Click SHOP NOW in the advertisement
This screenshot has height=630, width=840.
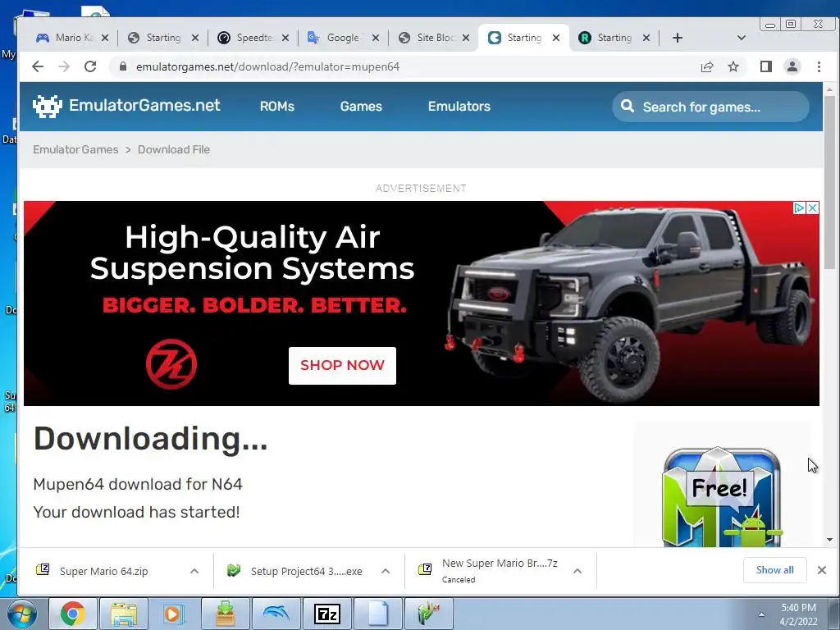342,365
